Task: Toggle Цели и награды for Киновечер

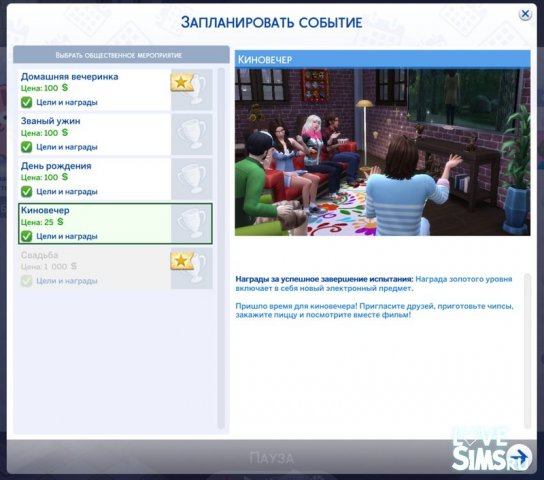Action: point(26,236)
